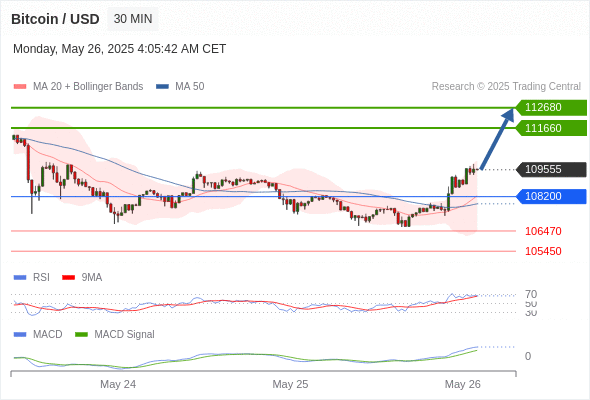Click the May 24 date axis label

118,384
